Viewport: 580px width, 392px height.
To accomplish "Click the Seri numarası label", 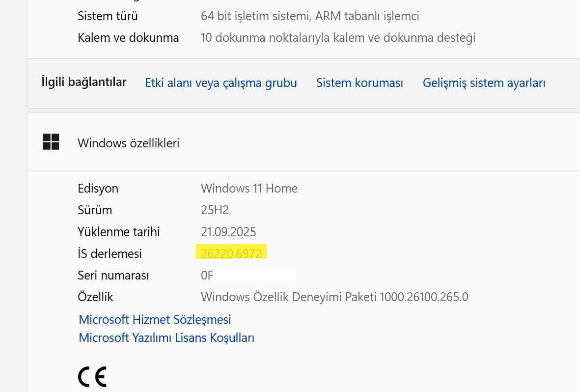I will (113, 275).
